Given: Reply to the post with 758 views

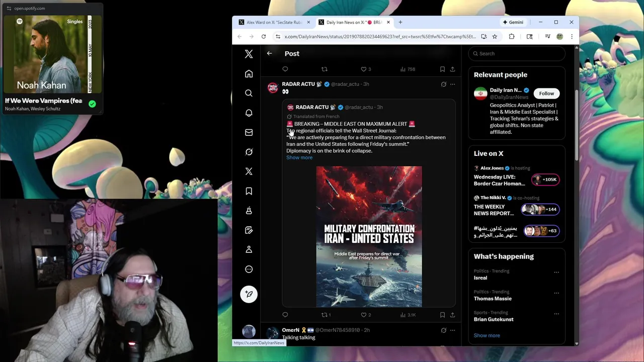Looking at the screenshot, I should click(285, 69).
